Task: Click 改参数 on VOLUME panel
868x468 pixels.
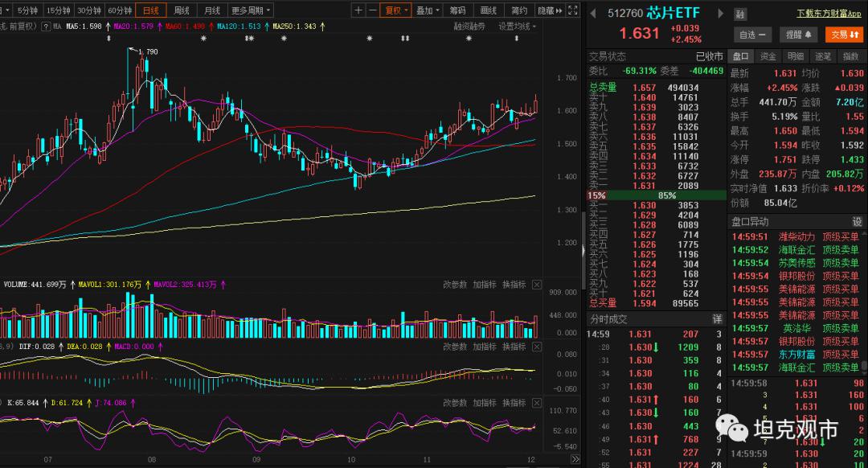Action: [454, 285]
